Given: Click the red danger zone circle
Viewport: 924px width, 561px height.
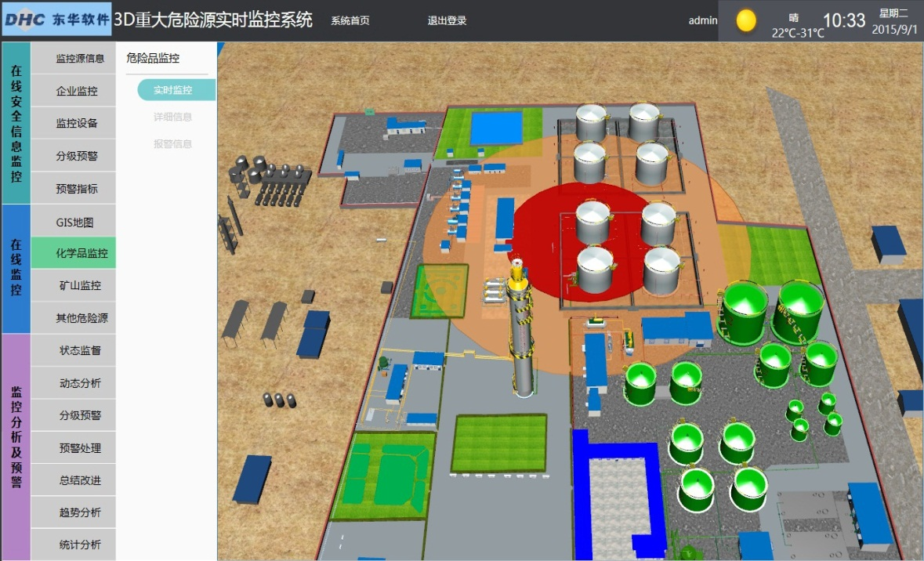Looking at the screenshot, I should 549,235.
